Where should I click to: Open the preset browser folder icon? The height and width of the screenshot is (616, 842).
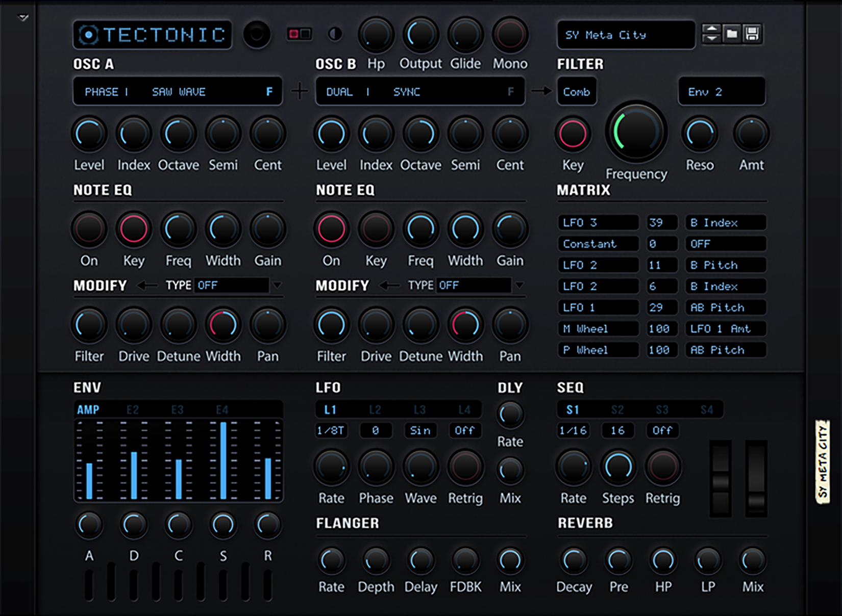[x=732, y=34]
